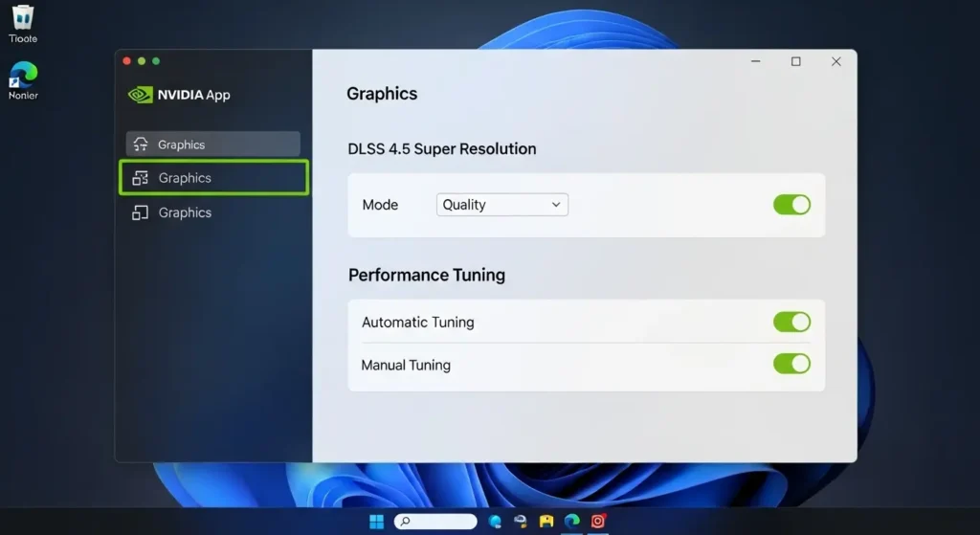This screenshot has height=535, width=980.
Task: Click the "NVIDIA App" title text
Action: tap(193, 95)
